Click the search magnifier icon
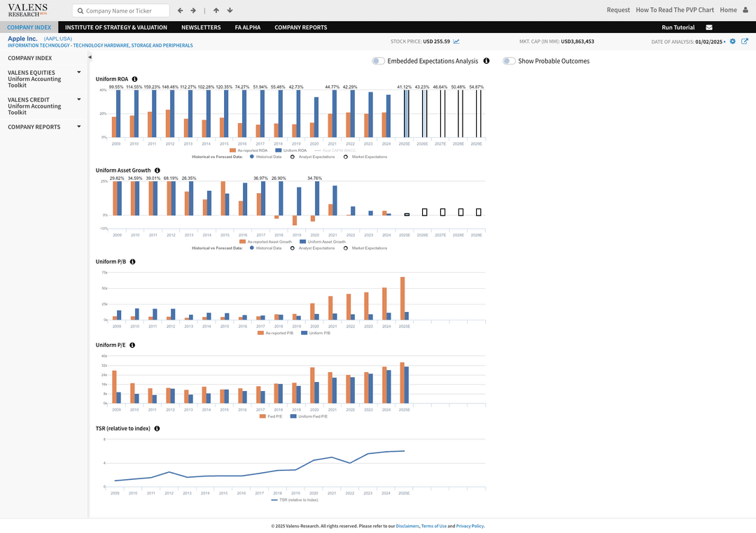 click(80, 10)
